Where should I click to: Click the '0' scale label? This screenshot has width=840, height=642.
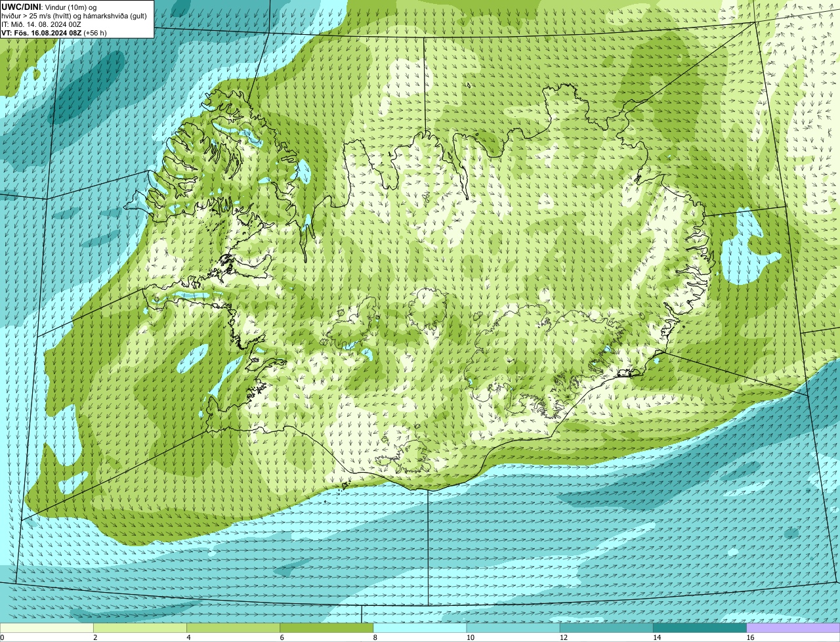point(3,637)
